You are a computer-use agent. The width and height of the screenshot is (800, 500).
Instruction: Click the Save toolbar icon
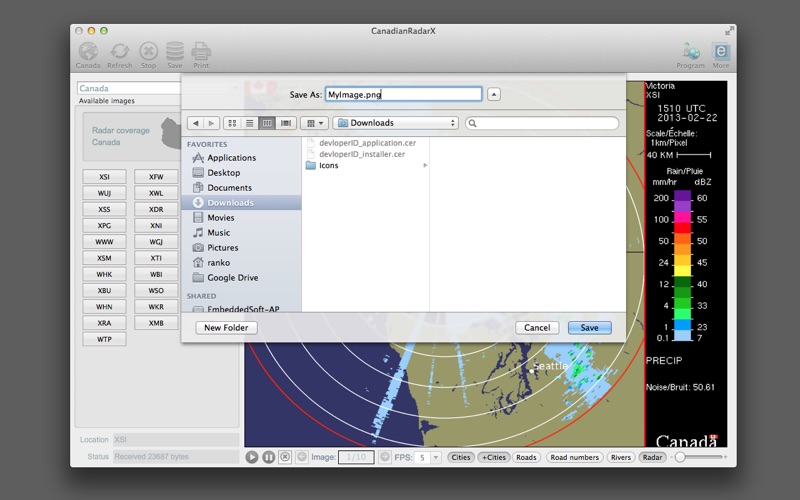click(x=174, y=55)
